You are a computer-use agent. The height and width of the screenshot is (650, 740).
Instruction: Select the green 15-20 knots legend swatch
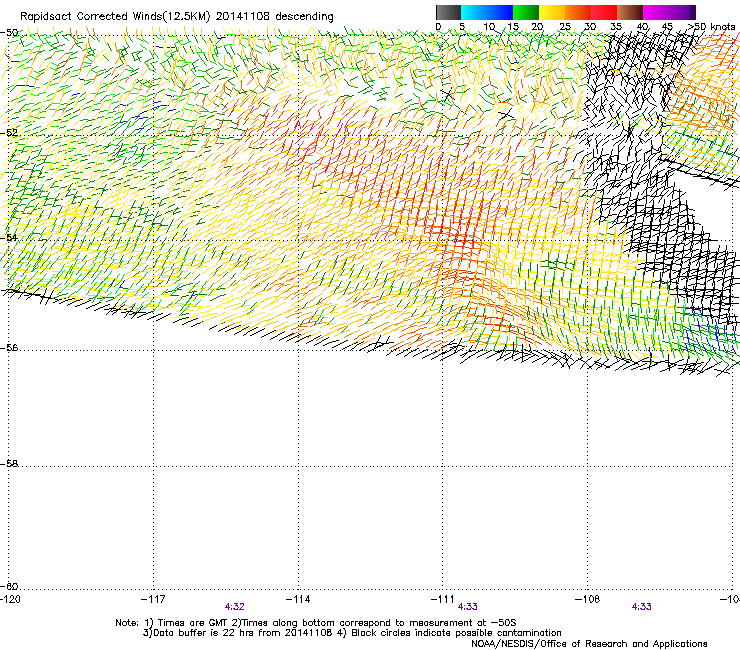pyautogui.click(x=526, y=12)
